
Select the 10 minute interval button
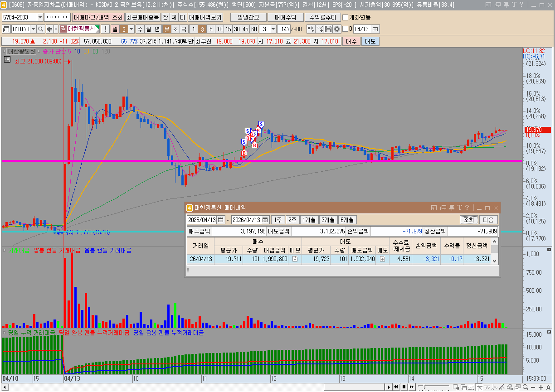point(219,29)
